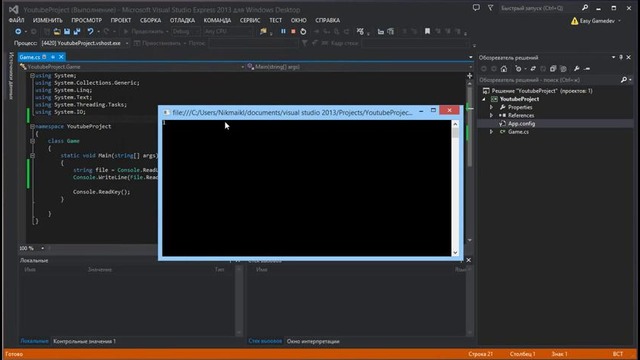Click the Solution Explorer search magnifier icon
Viewport: 640px width, 360px height.
click(624, 80)
